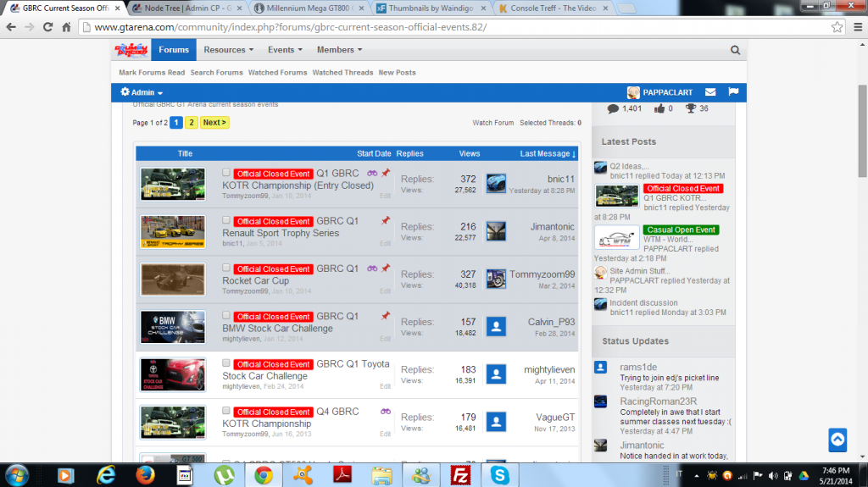Sort threads by Last Message column
This screenshot has width=868, height=487.
pyautogui.click(x=548, y=154)
